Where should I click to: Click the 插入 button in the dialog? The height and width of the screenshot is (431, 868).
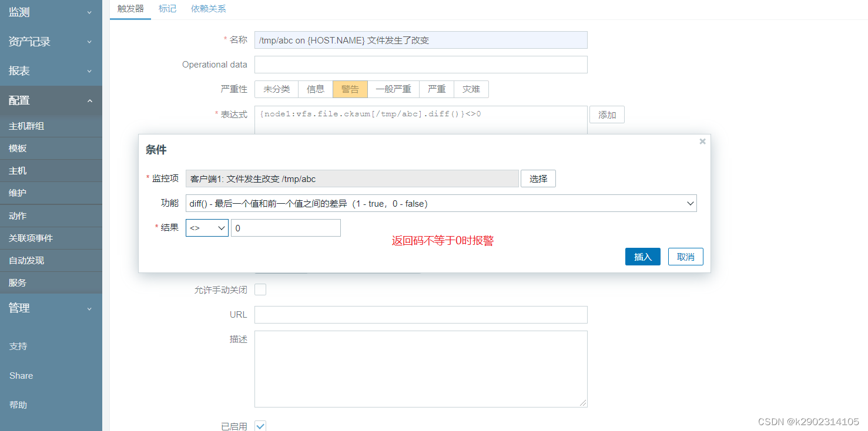tap(643, 257)
